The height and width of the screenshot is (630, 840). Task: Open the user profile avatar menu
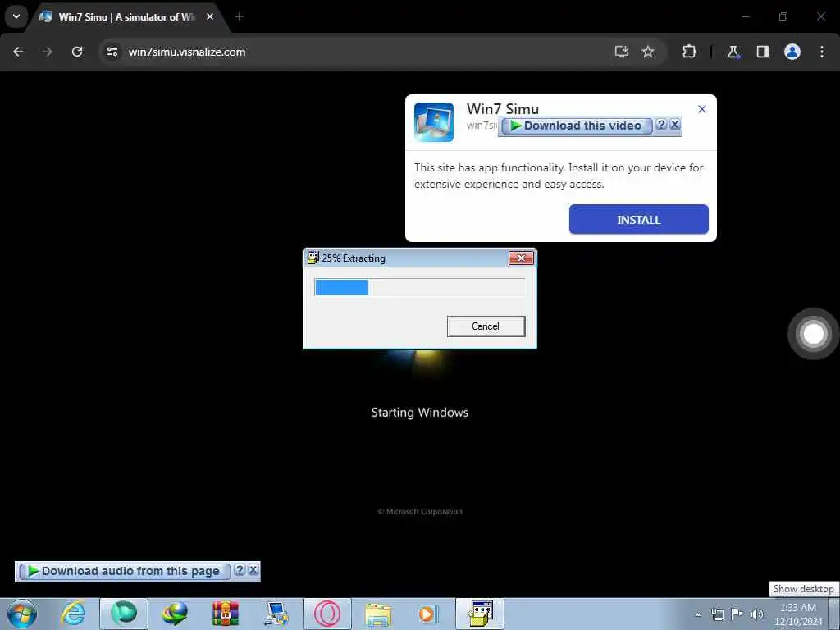click(x=792, y=52)
